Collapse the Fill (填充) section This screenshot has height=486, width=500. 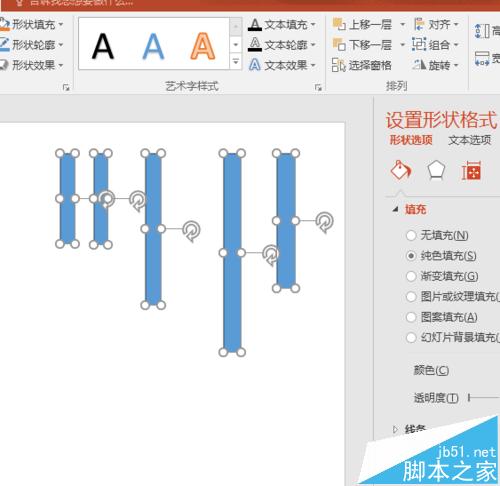(x=396, y=209)
